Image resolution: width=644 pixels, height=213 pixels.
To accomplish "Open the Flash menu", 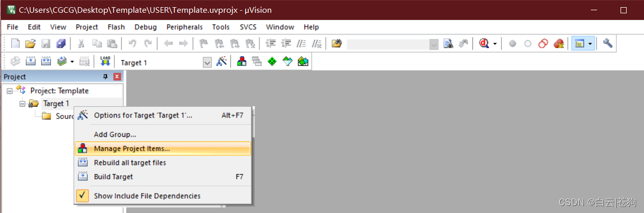I will pos(116,27).
